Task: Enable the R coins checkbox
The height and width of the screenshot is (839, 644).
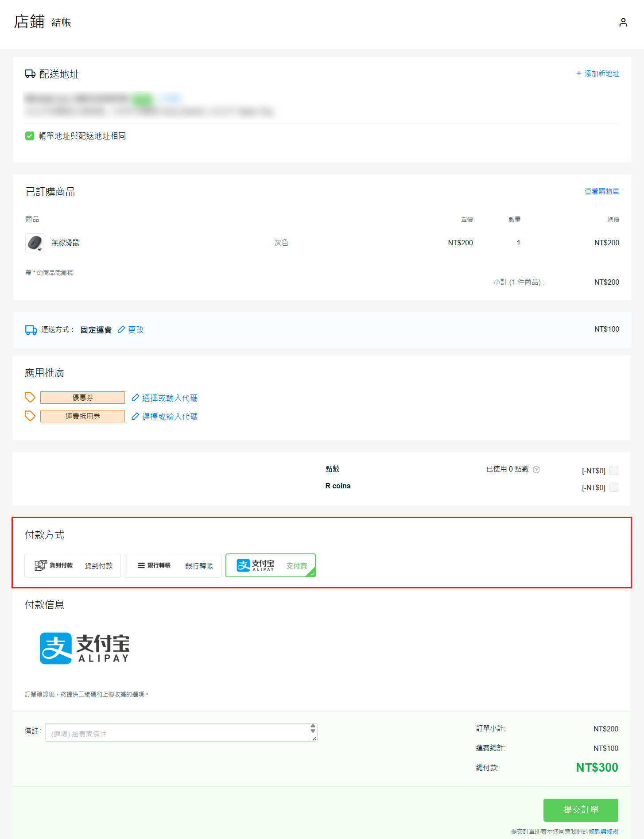Action: click(613, 487)
